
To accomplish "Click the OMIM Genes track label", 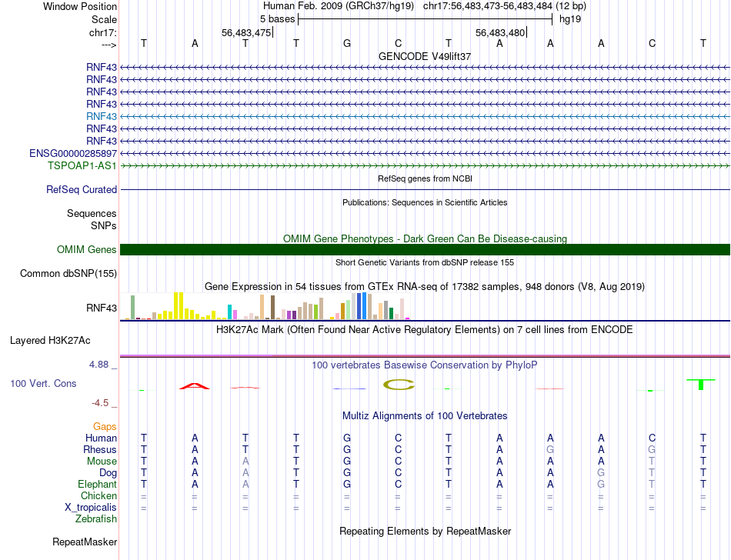I will point(87,249).
